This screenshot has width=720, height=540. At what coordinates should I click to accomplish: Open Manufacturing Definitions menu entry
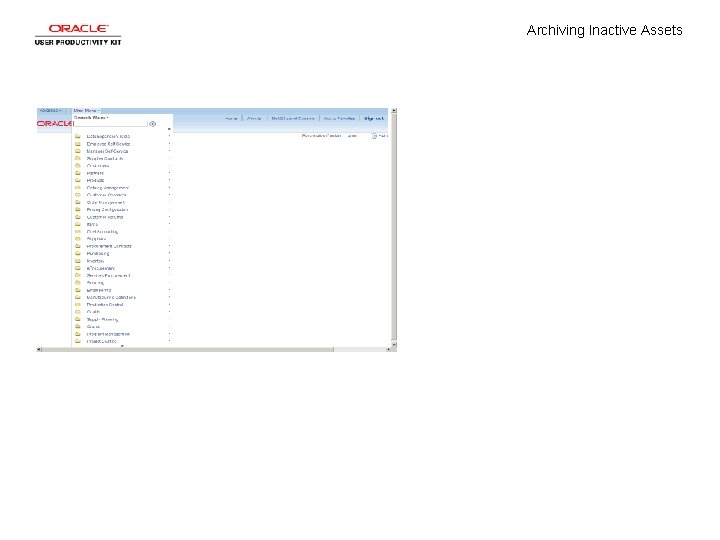pyautogui.click(x=111, y=298)
